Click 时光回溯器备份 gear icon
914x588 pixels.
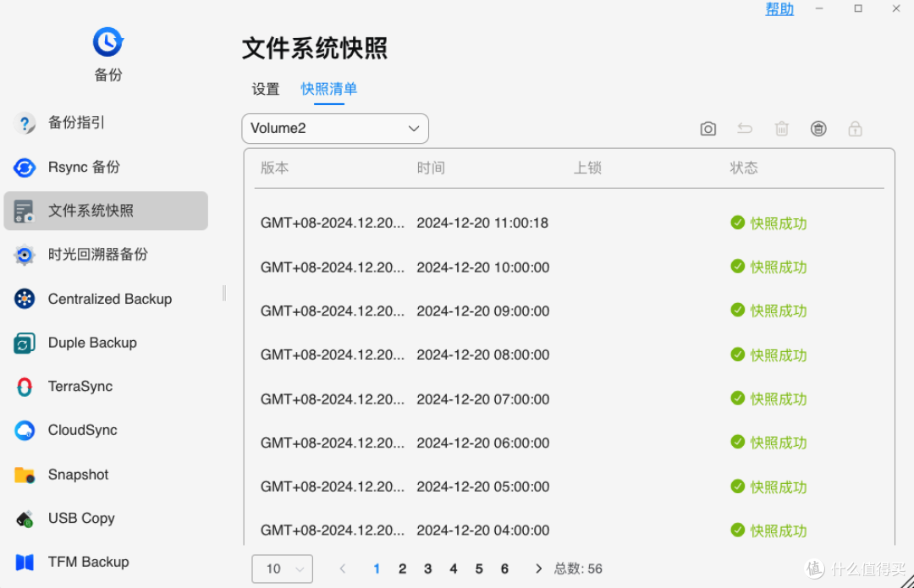point(25,255)
